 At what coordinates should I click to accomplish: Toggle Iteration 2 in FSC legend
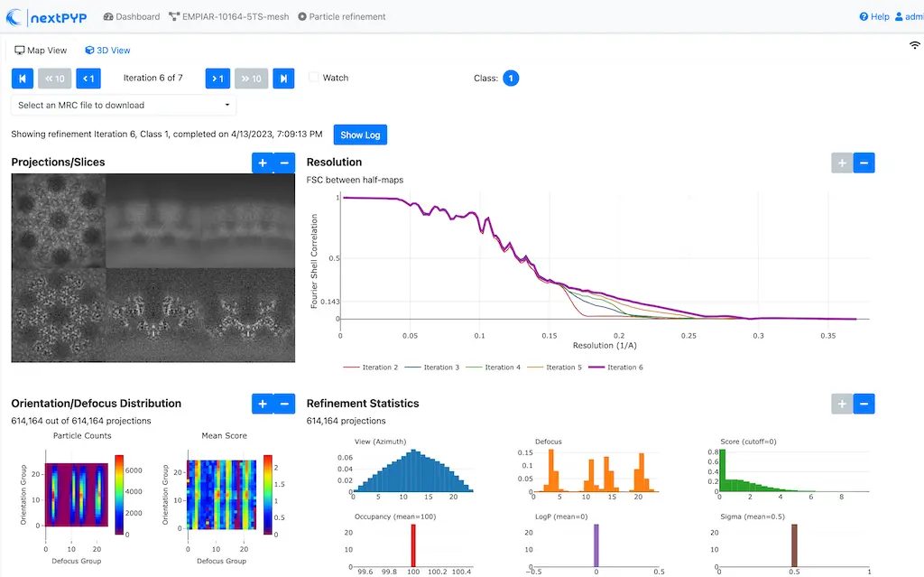[372, 368]
